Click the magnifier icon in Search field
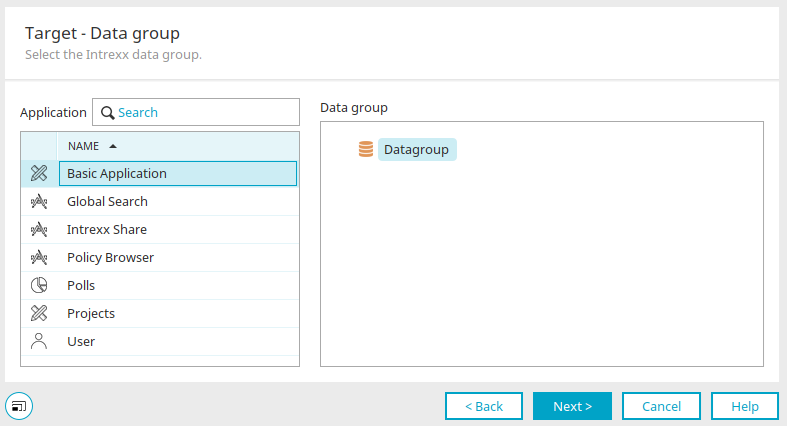Screen dimensions: 787x426 pyautogui.click(x=107, y=112)
